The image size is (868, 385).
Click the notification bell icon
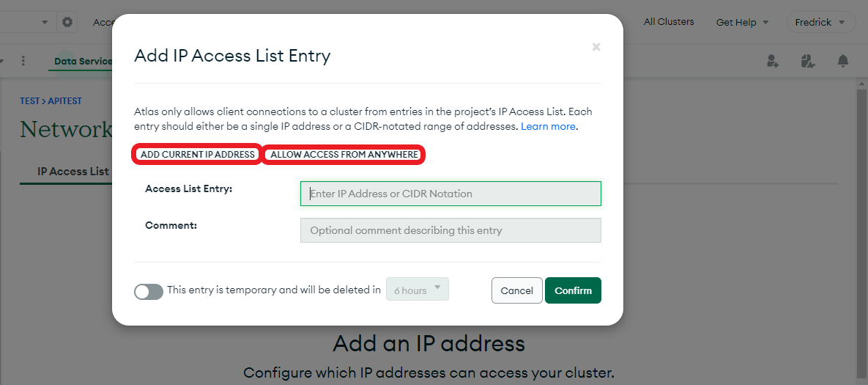click(x=843, y=61)
